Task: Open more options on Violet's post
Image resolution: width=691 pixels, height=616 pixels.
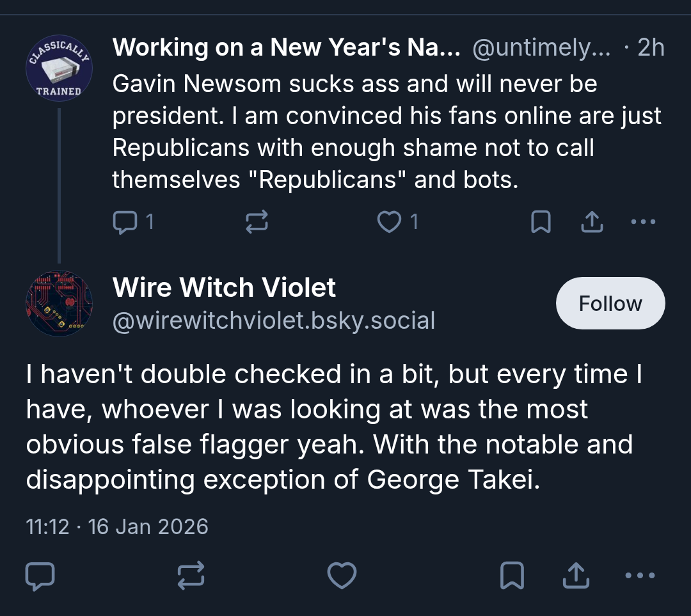Action: tap(640, 576)
